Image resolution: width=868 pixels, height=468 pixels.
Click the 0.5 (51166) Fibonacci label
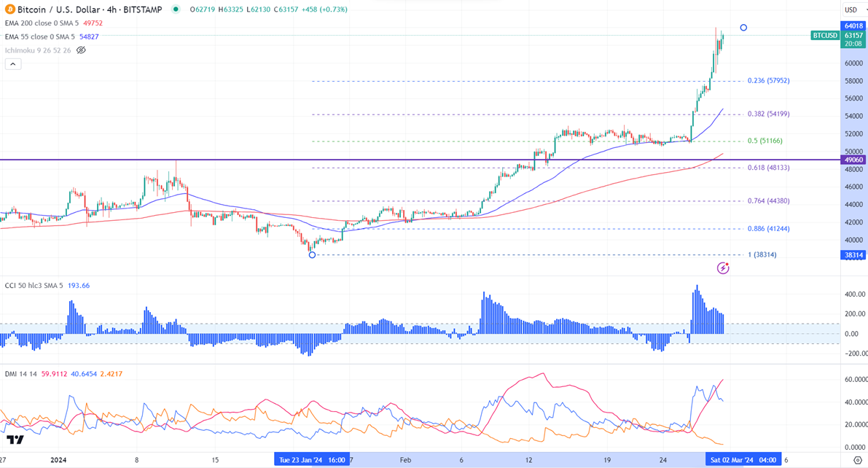tap(765, 141)
